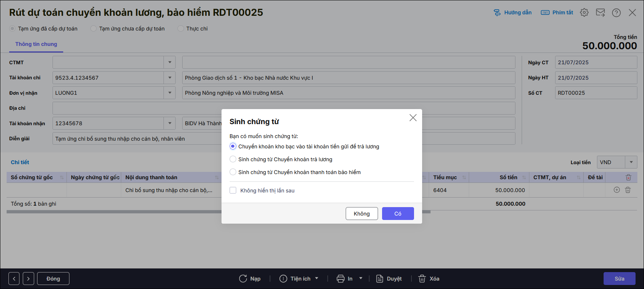Open the help question mark icon
The width and height of the screenshot is (644, 289).
(x=616, y=12)
